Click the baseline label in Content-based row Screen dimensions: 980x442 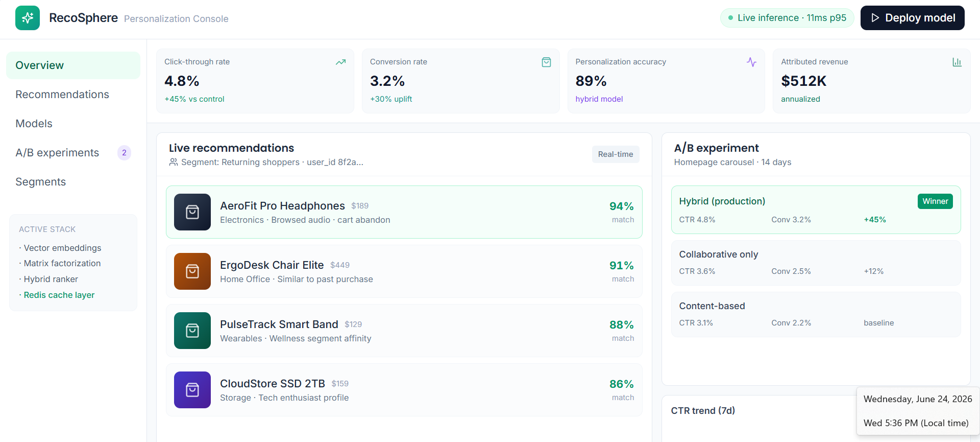click(878, 323)
